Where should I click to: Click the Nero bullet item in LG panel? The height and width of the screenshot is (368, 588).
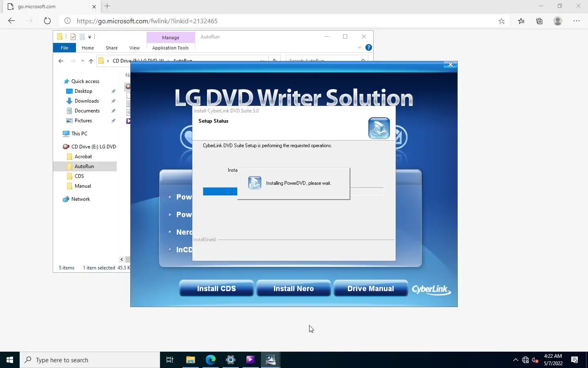click(x=180, y=232)
